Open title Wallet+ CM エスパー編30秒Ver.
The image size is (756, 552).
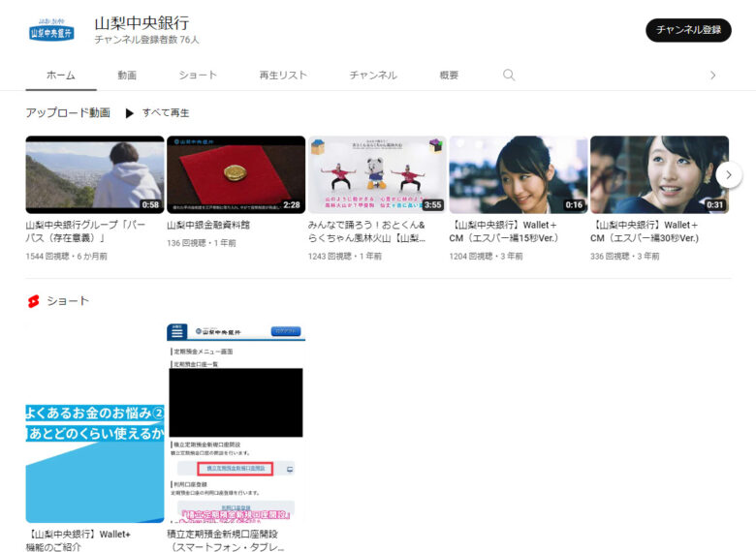coord(645,231)
